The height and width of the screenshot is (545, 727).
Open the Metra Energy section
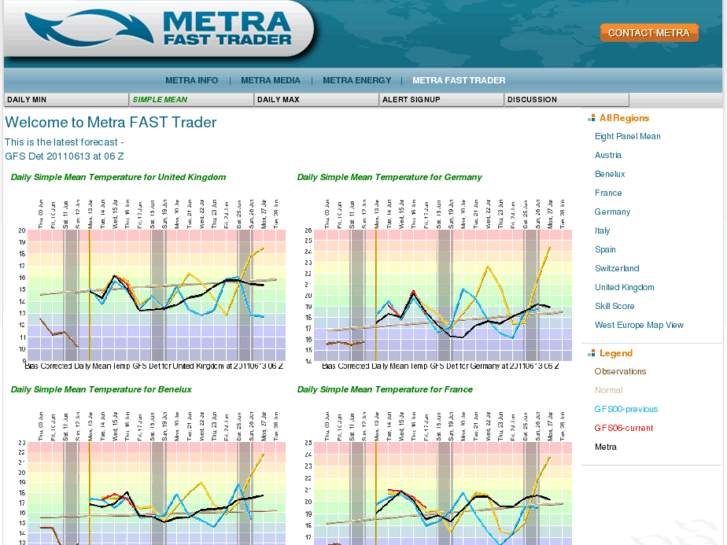coord(357,80)
